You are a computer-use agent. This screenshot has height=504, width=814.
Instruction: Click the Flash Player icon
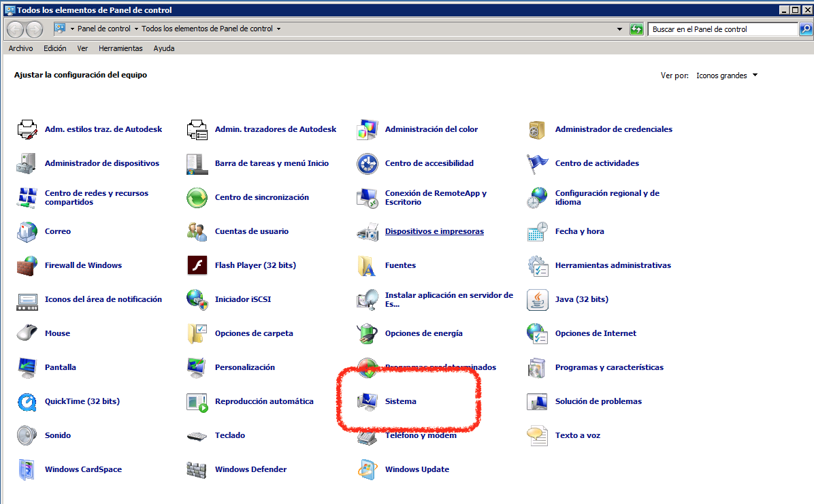(x=197, y=265)
